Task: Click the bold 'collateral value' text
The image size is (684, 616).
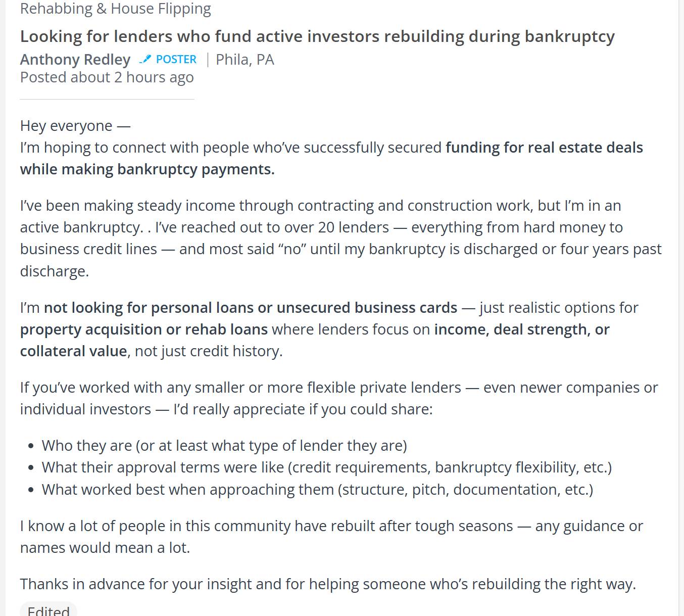Action: pyautogui.click(x=73, y=351)
